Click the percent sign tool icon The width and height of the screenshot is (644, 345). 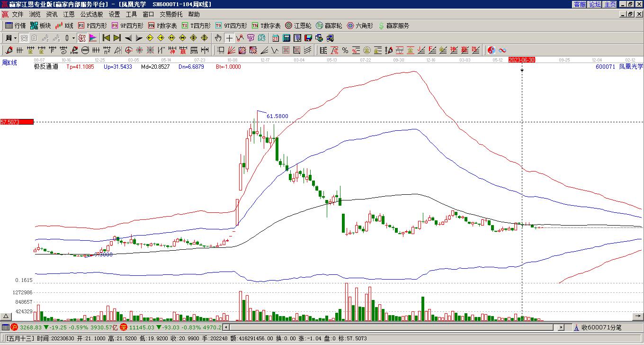pyautogui.click(x=345, y=50)
